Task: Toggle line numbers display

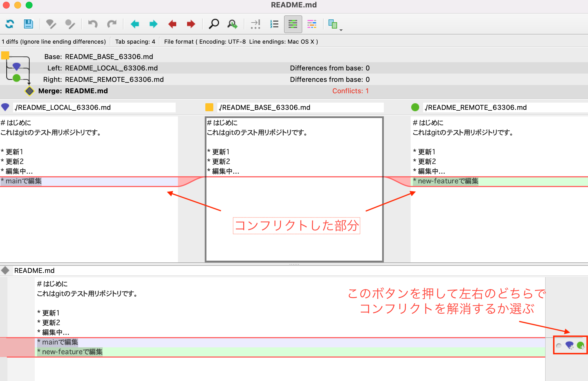Action: [273, 24]
